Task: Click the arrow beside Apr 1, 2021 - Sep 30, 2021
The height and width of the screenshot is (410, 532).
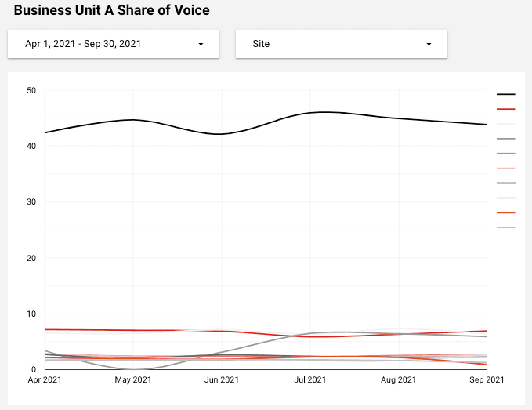Action: pyautogui.click(x=201, y=45)
